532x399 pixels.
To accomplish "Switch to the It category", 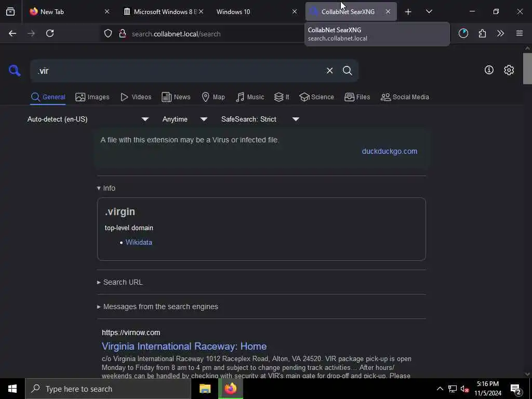I will tap(281, 97).
